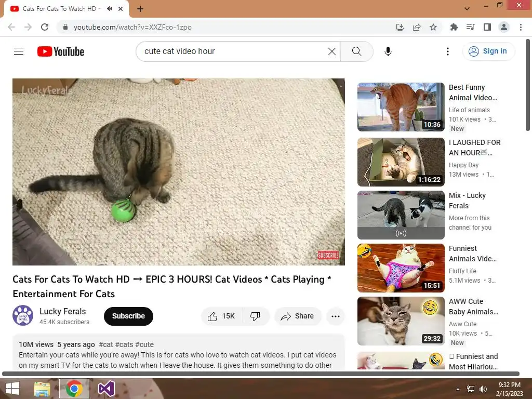Open the Lucky Ferals channel avatar
Screen dimensions: 532x399
point(23,315)
